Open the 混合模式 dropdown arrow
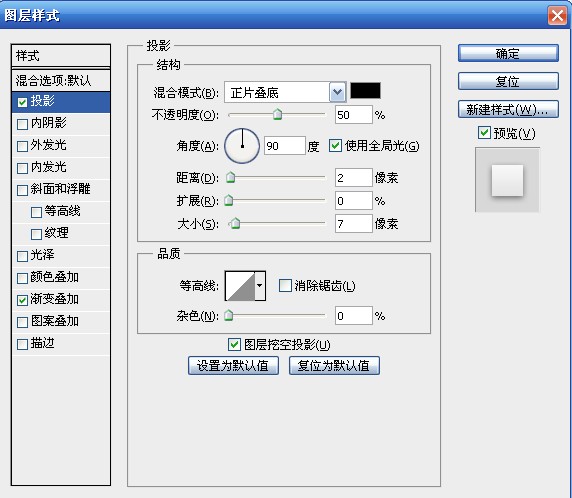Image resolution: width=572 pixels, height=498 pixels. [x=337, y=92]
